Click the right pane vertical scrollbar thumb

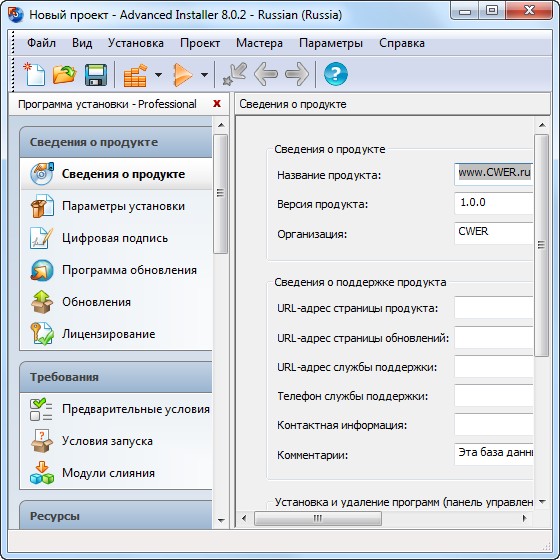[541, 245]
